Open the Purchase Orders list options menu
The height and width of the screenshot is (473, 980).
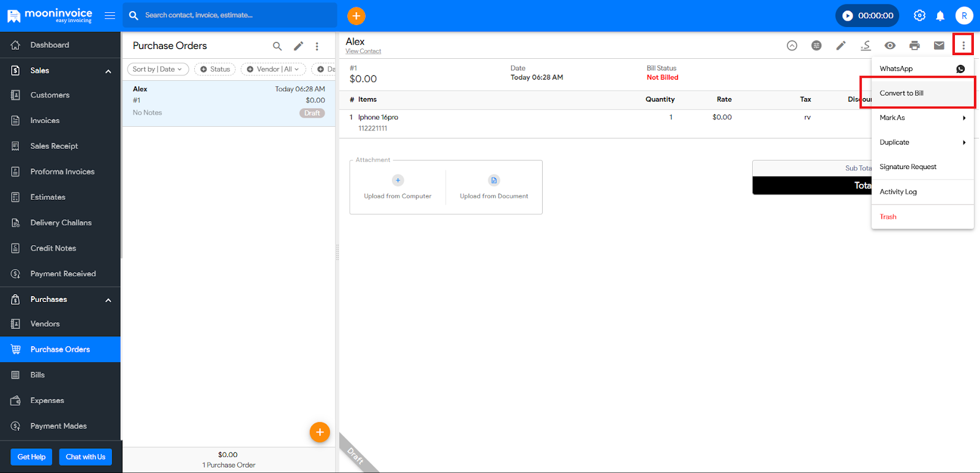click(x=317, y=46)
